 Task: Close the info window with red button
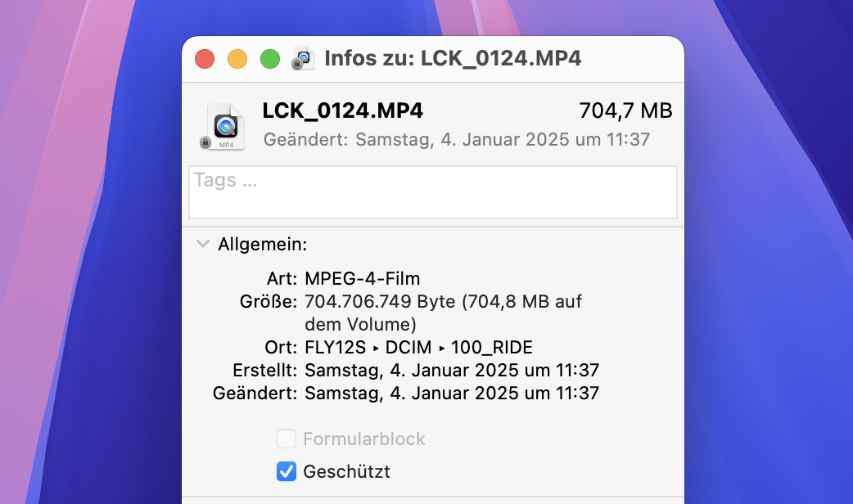(x=205, y=59)
